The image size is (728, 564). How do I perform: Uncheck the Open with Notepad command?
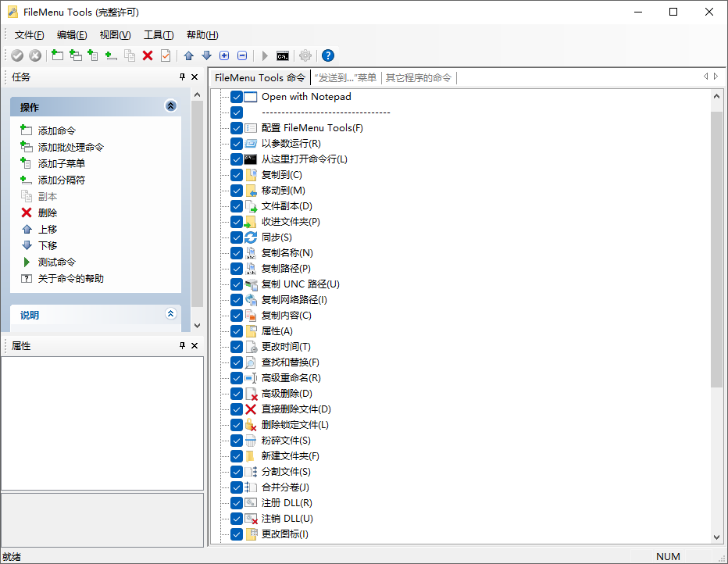click(236, 97)
